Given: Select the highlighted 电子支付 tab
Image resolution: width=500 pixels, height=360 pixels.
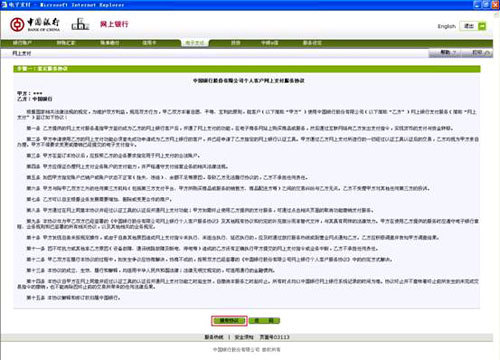Looking at the screenshot, I should coord(195,43).
